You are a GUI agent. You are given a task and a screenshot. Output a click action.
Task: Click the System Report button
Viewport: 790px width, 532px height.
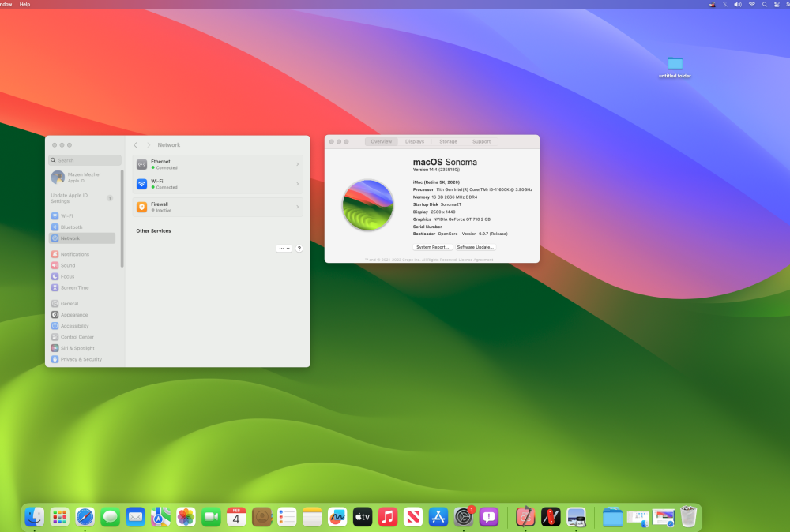point(432,247)
